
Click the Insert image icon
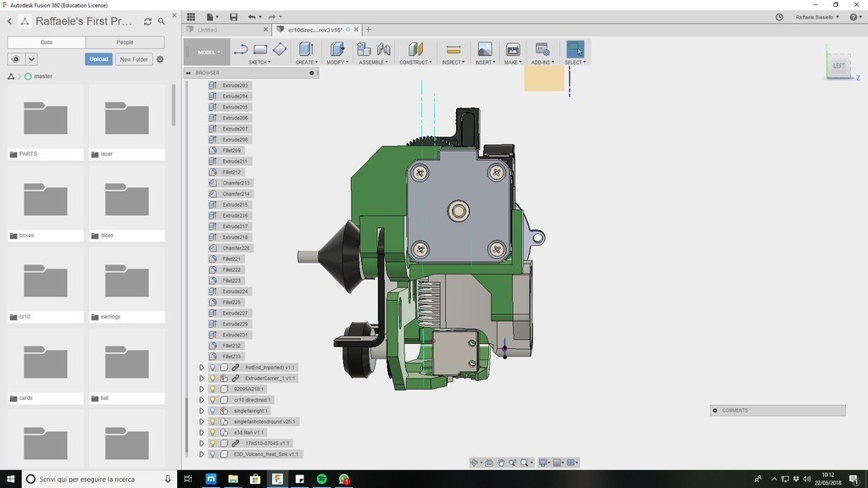coord(484,49)
